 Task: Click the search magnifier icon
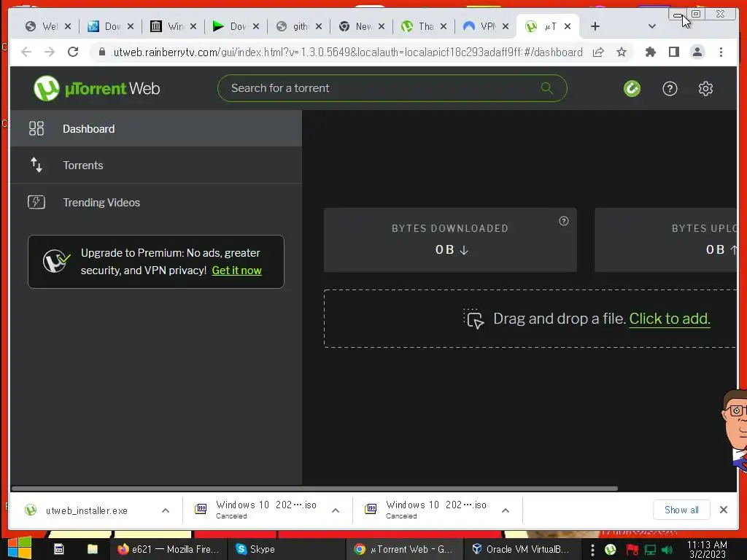point(546,88)
